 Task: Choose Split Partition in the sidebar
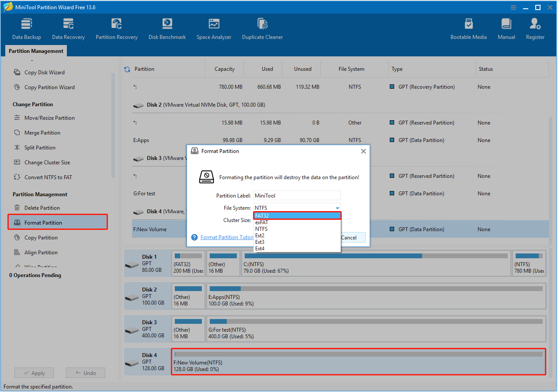(x=40, y=148)
